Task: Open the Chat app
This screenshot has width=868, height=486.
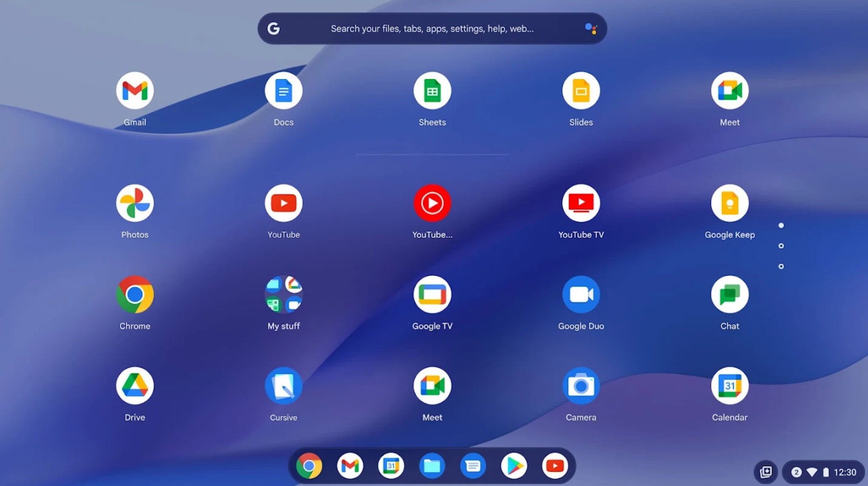Action: click(x=729, y=295)
